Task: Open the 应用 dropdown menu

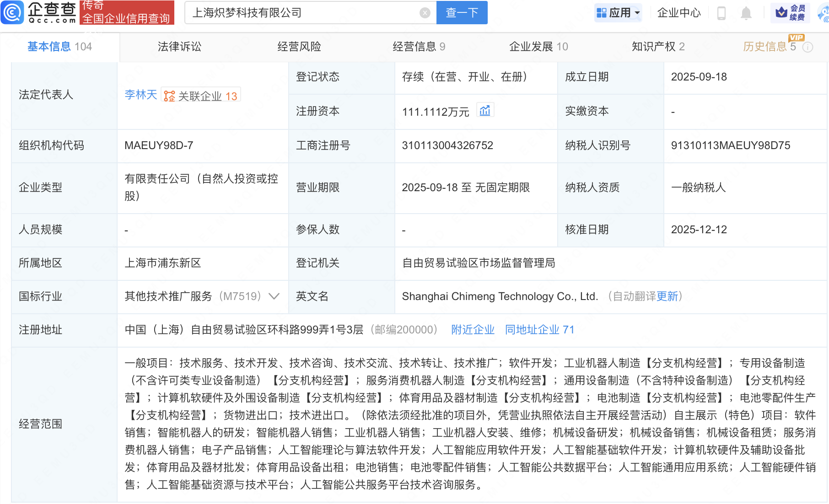Action: tap(619, 13)
